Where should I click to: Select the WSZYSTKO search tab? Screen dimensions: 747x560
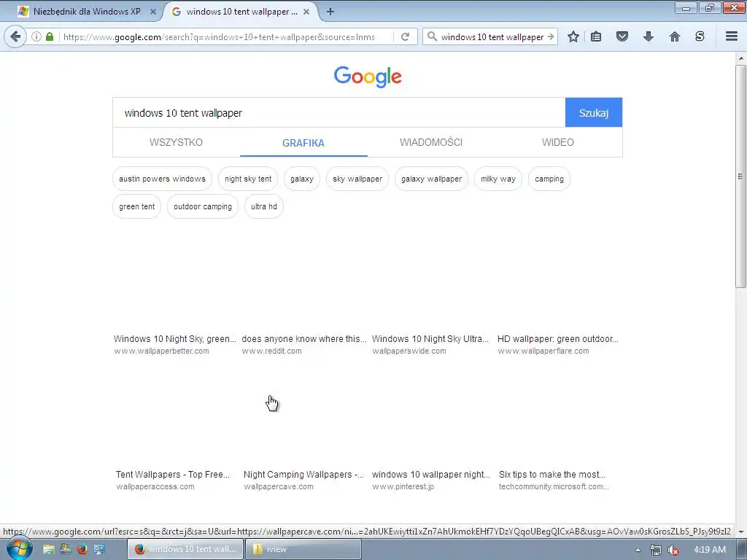(x=176, y=142)
